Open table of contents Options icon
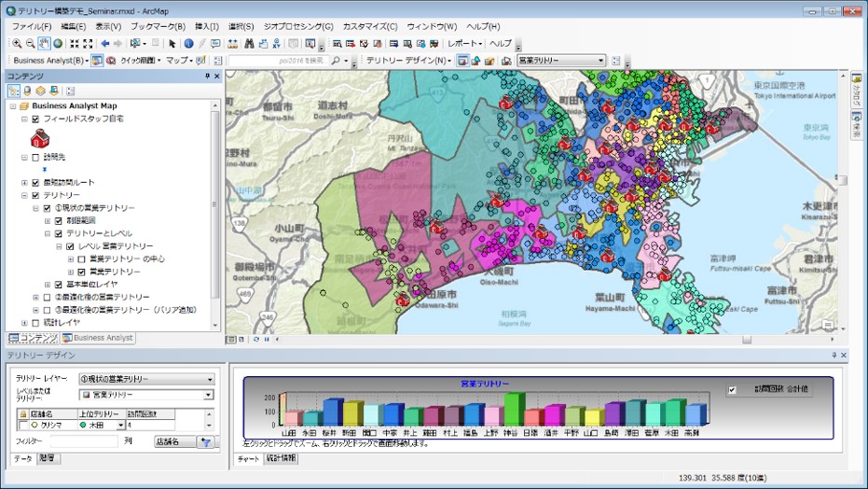The height and width of the screenshot is (489, 868). point(70,91)
